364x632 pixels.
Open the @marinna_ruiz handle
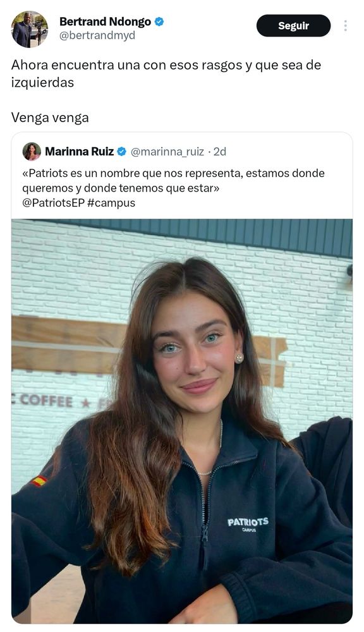(167, 152)
